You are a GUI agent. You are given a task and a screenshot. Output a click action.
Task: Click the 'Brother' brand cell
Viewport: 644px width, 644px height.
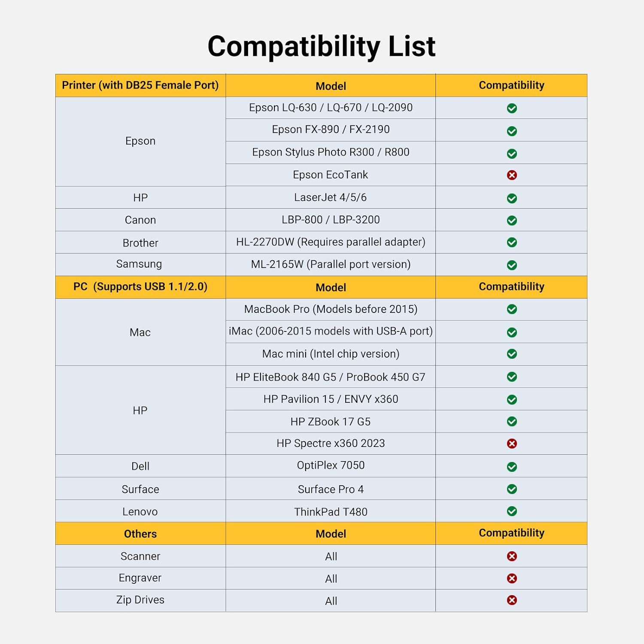pos(140,243)
